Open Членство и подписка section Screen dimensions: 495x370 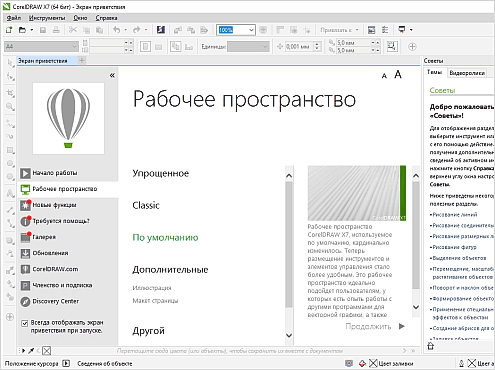(x=68, y=285)
